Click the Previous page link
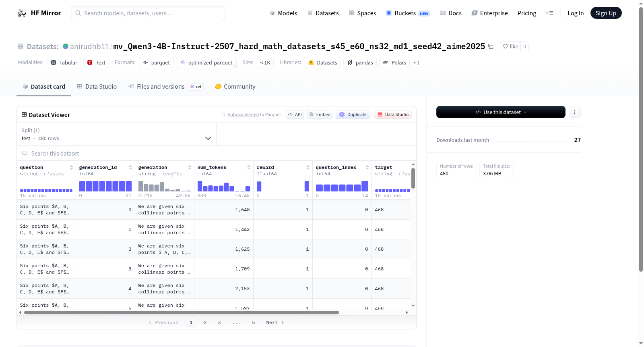This screenshot has height=347, width=644. tap(163, 322)
